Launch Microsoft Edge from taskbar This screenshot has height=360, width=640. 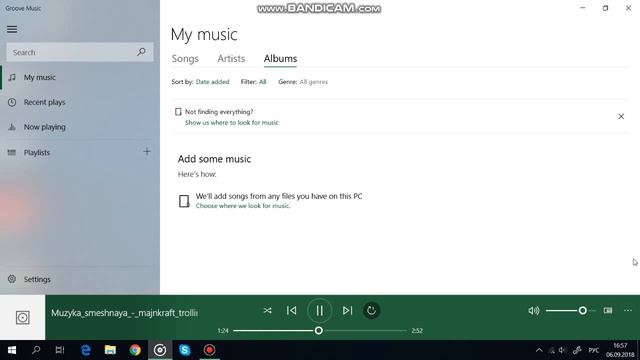click(86, 350)
